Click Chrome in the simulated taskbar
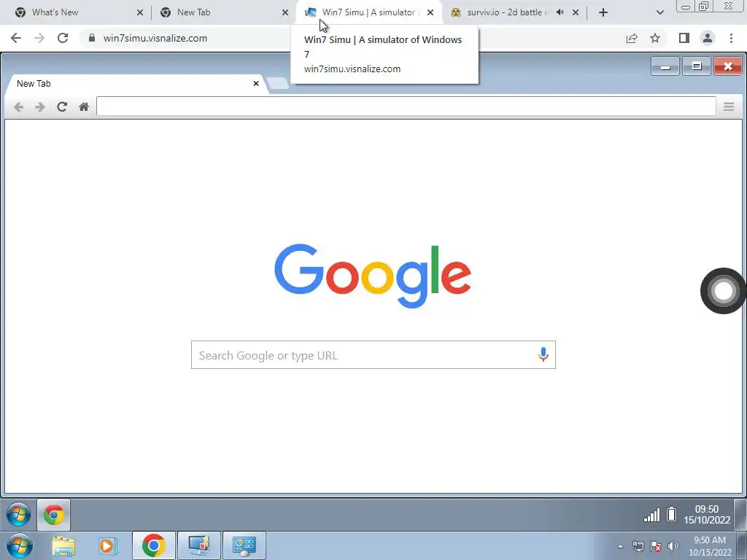747x560 pixels. click(x=54, y=515)
